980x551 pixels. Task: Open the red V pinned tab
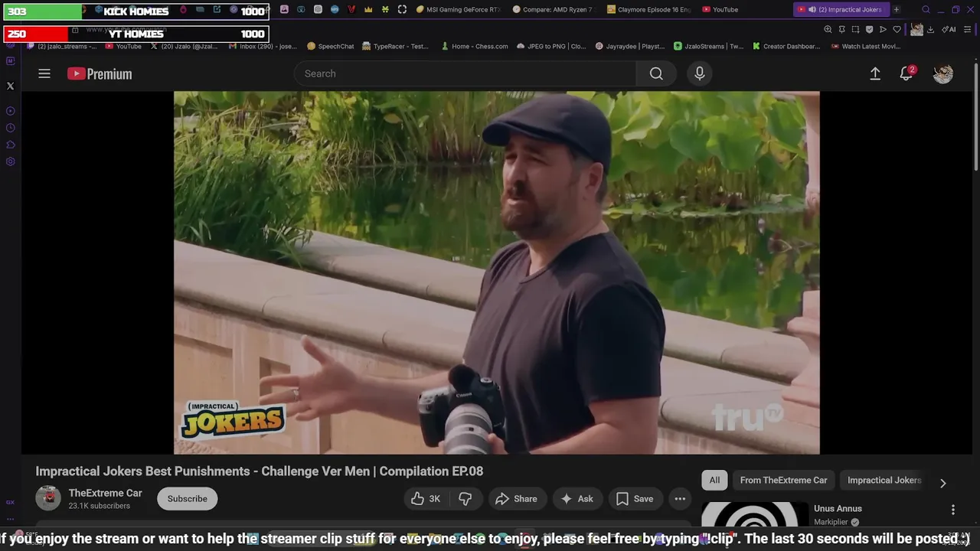coord(351,9)
